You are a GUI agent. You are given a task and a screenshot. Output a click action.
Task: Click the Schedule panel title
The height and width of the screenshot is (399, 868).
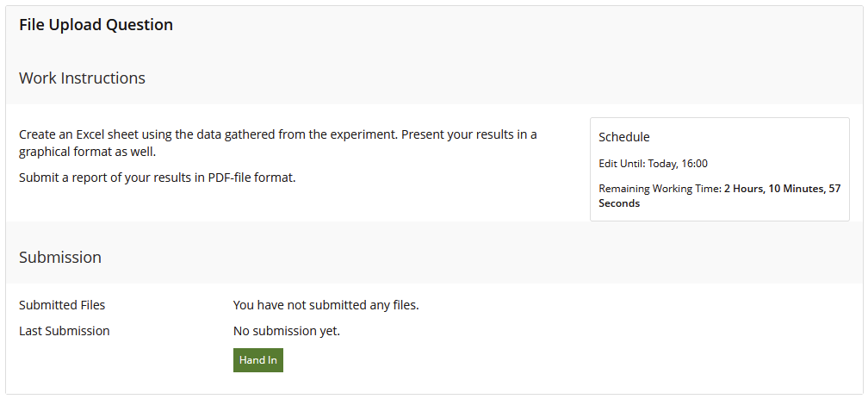point(623,137)
